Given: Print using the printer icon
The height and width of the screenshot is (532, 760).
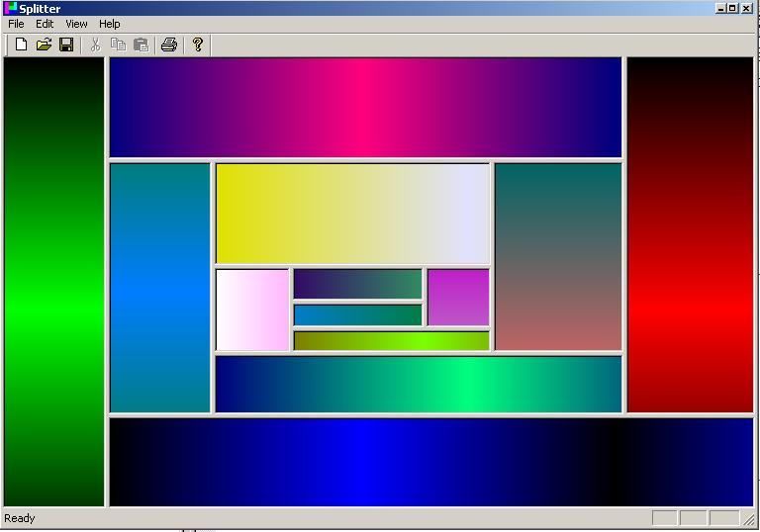Looking at the screenshot, I should click(169, 44).
